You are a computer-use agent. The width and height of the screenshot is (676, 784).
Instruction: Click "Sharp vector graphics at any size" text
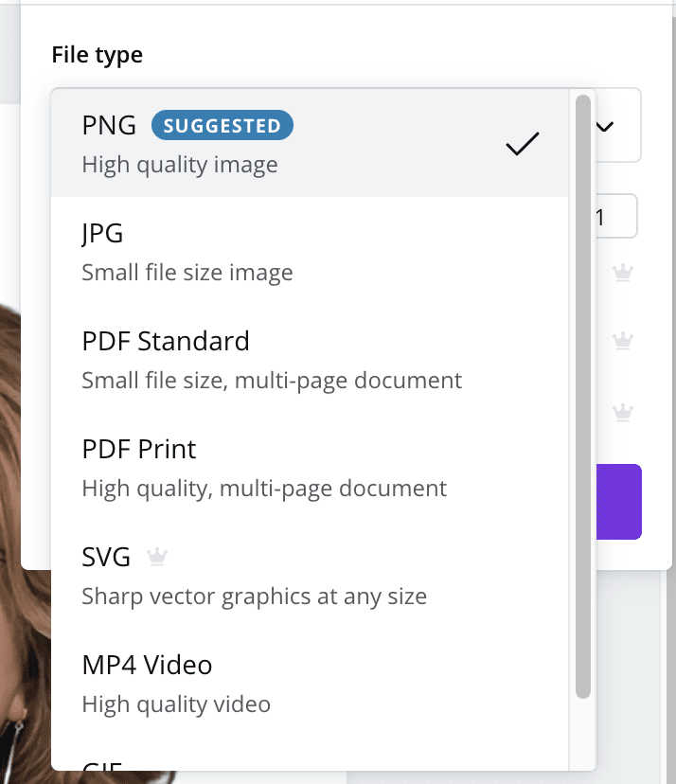point(254,597)
